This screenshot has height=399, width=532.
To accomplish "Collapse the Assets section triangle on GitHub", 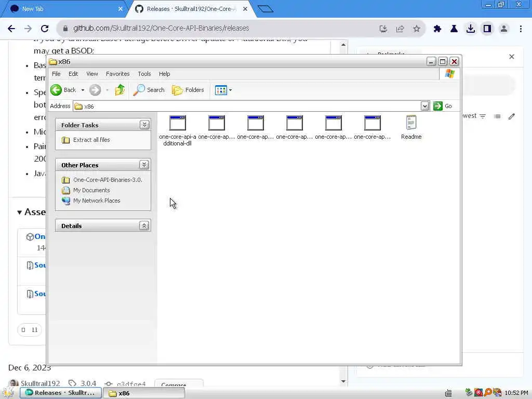I will [20, 212].
